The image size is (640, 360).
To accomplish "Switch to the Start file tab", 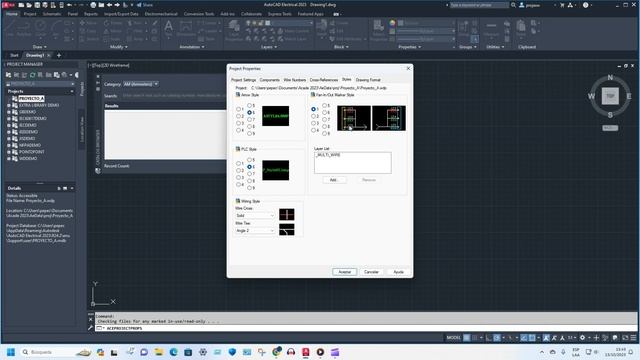I will click(x=14, y=55).
